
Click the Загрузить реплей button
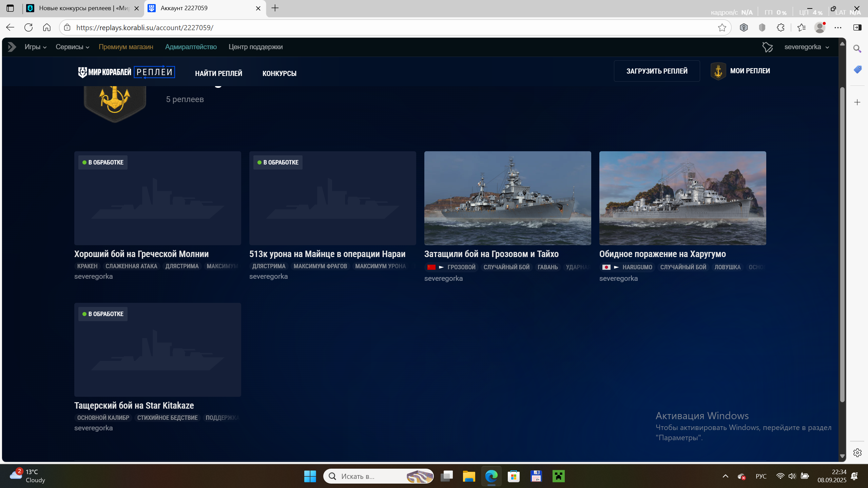tap(657, 71)
